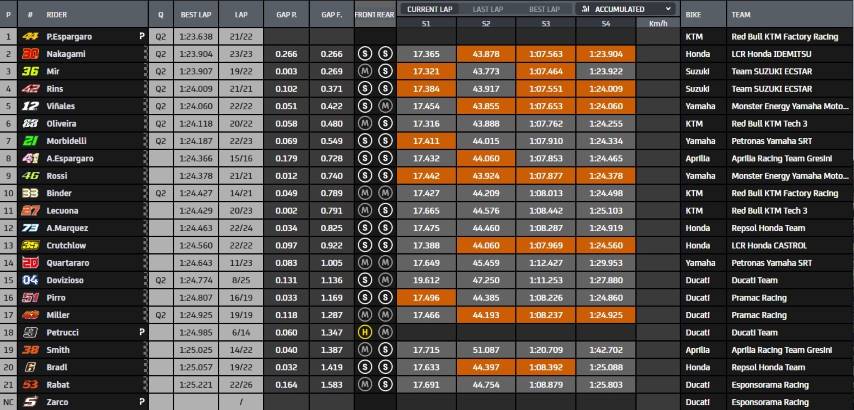This screenshot has width=854, height=410.
Task: Click team name Petronas Yamaha SRT for Morbidelli
Action: click(x=771, y=141)
